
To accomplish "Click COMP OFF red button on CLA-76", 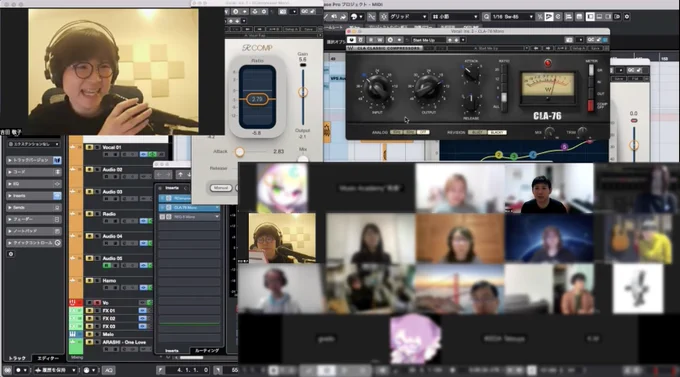I will click(x=591, y=105).
